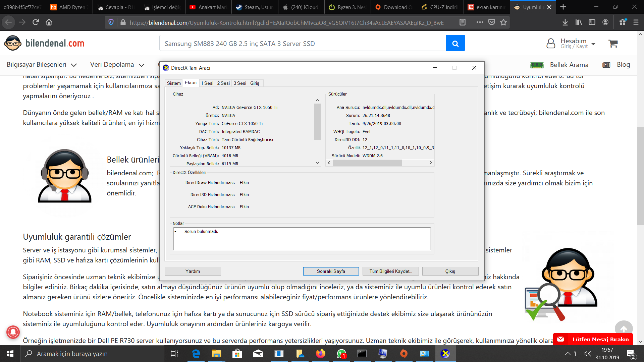The height and width of the screenshot is (362, 644).
Task: Open Firefox library icon
Action: point(579,22)
